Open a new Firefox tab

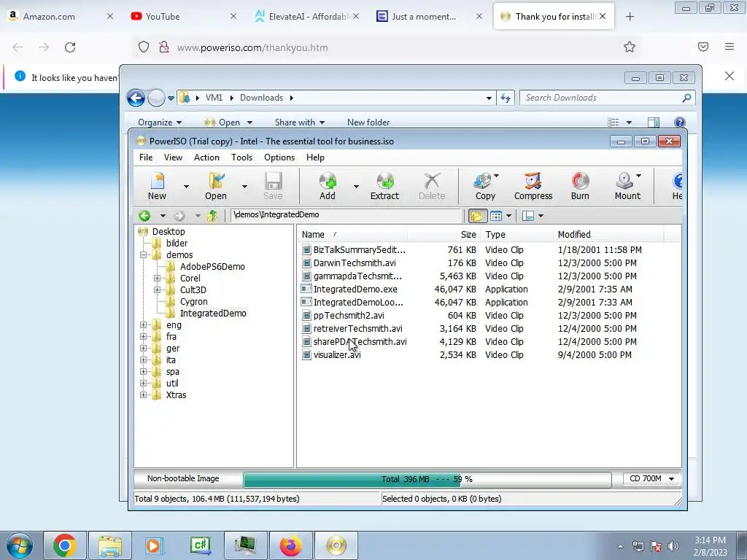[x=630, y=17]
